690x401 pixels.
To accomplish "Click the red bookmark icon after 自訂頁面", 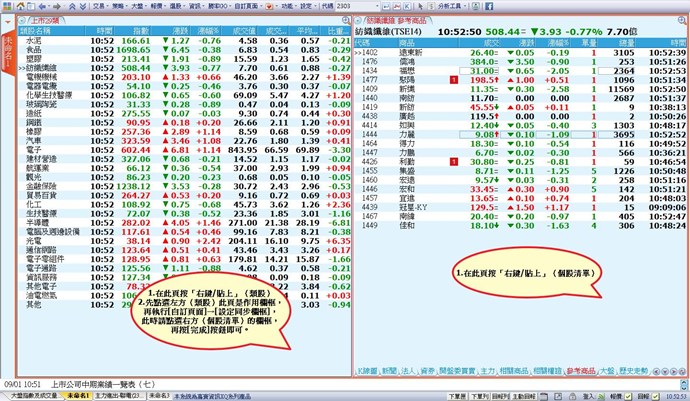I will click(x=269, y=6).
